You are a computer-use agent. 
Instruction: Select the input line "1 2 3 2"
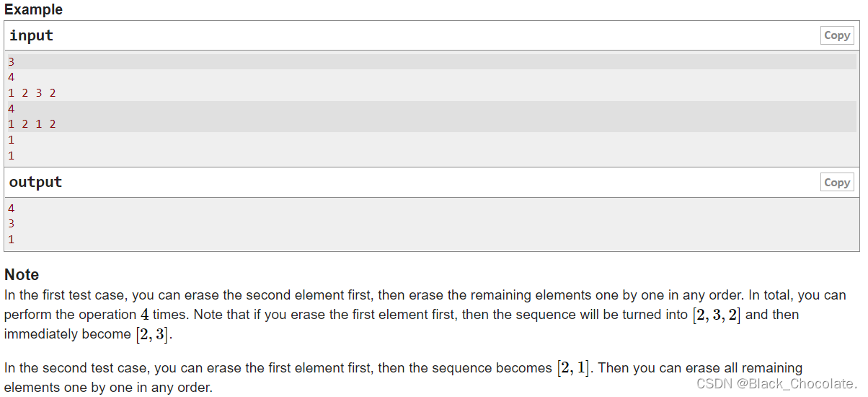[432, 93]
